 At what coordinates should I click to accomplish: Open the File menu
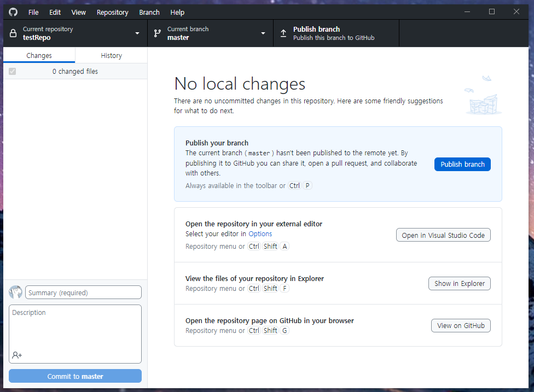point(33,12)
